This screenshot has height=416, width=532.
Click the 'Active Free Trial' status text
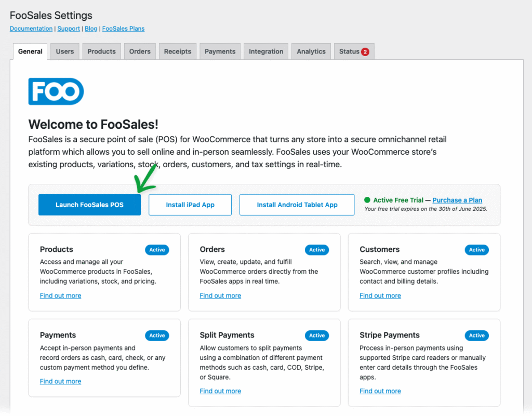click(x=398, y=200)
